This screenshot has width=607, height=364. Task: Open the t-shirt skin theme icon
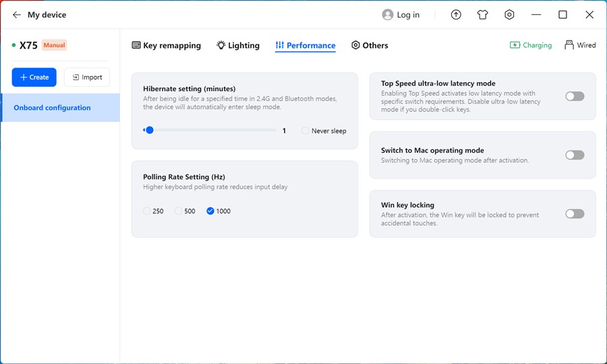(x=482, y=15)
